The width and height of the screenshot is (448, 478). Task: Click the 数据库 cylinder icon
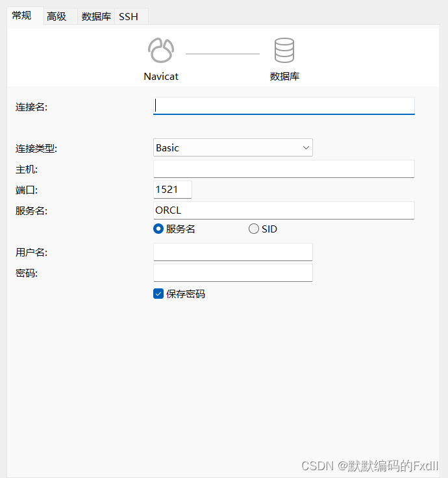point(284,50)
